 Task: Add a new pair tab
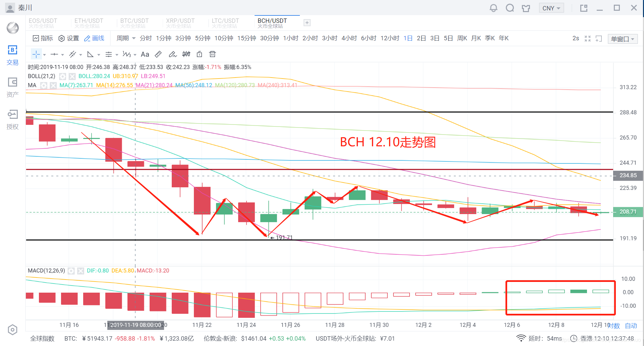307,23
